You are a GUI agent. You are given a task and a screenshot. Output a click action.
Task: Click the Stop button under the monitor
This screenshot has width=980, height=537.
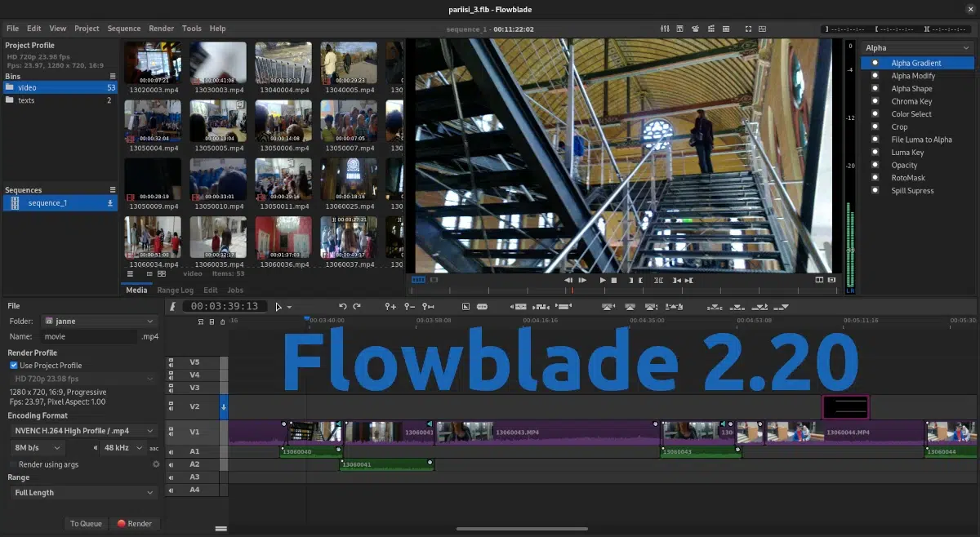(615, 280)
